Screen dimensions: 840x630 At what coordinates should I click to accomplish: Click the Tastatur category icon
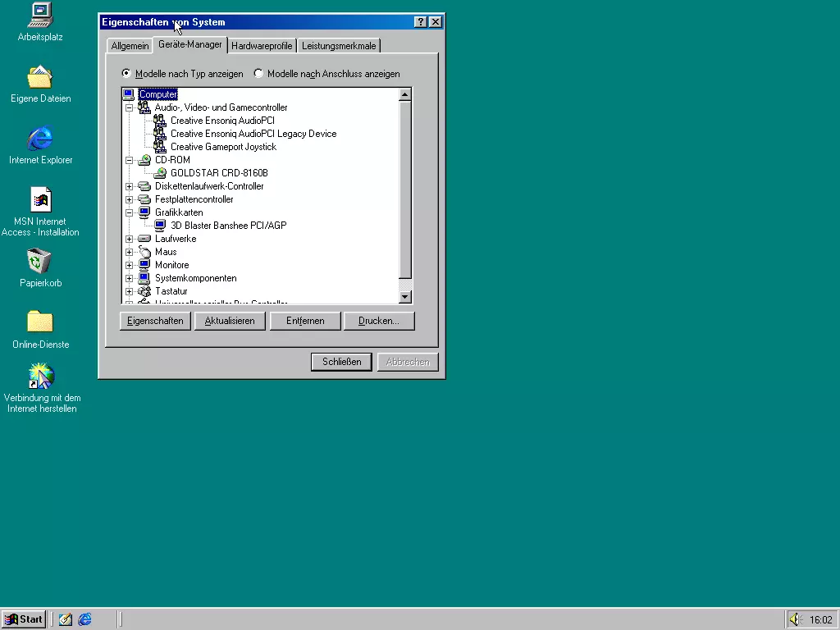pyautogui.click(x=144, y=291)
